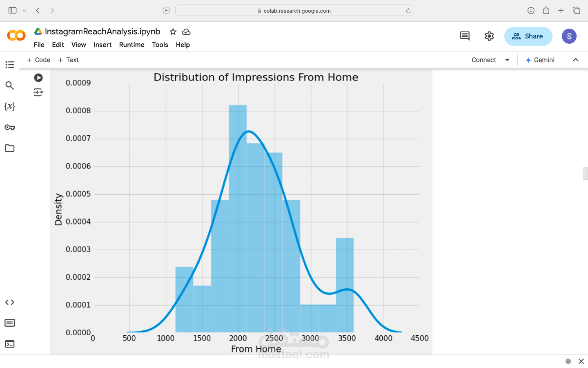Star the InstagramReachAnalysis notebook
588x368 pixels.
click(x=173, y=32)
